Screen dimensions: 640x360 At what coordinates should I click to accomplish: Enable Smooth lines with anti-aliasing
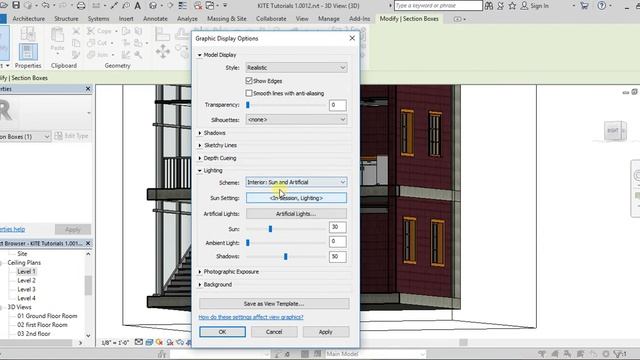[x=249, y=93]
